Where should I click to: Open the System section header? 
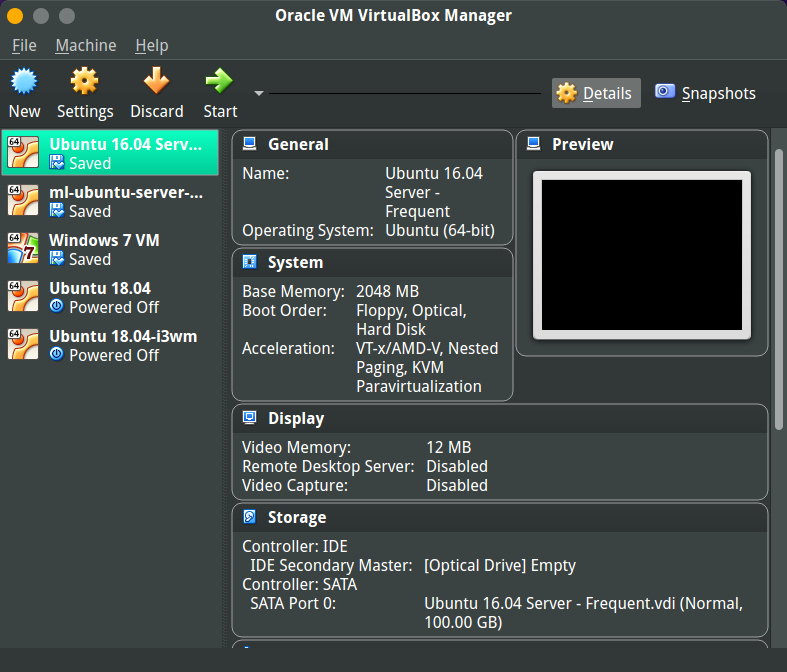tap(372, 262)
